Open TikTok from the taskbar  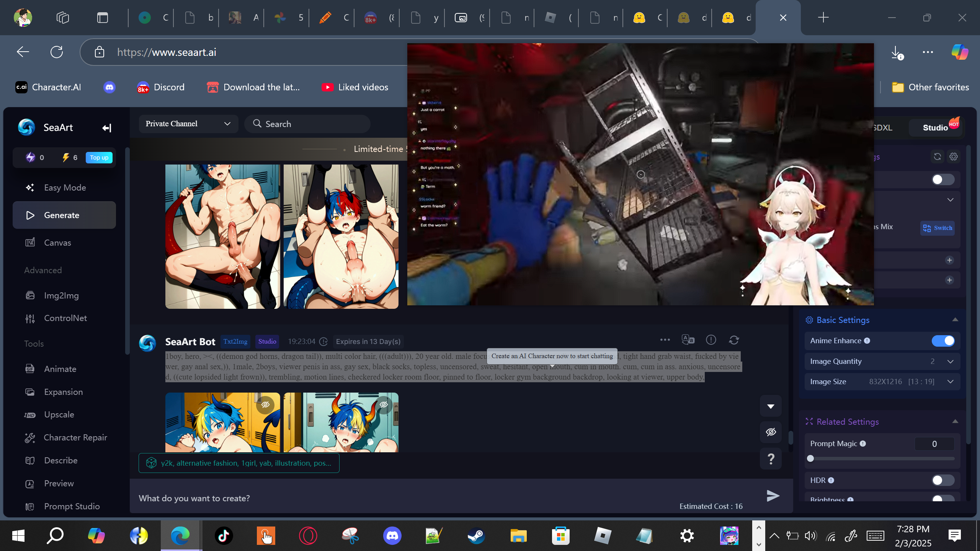click(x=224, y=536)
